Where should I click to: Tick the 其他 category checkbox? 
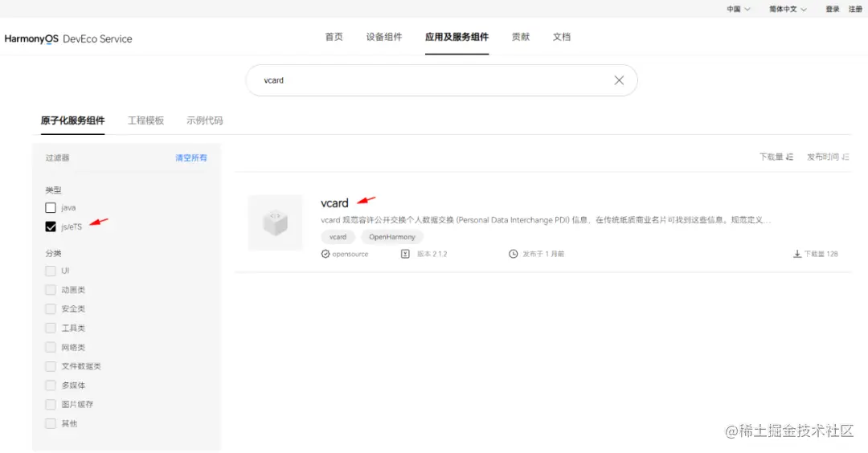click(x=51, y=424)
